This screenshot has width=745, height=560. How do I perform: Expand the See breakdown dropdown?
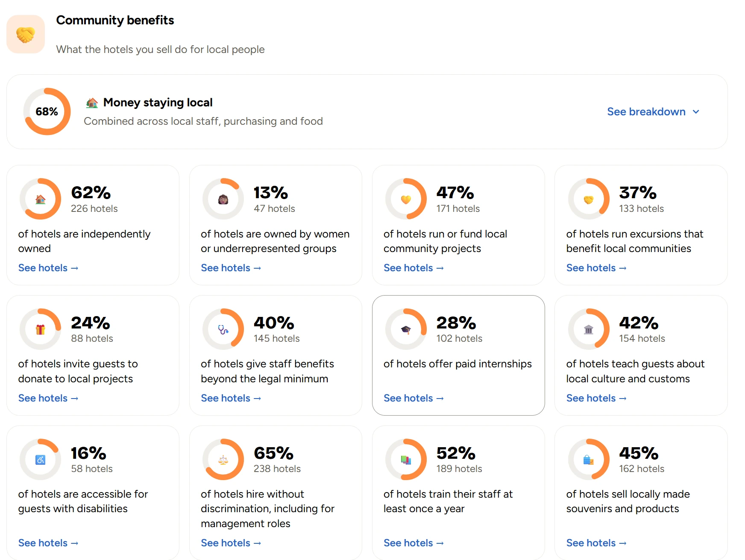[654, 111]
